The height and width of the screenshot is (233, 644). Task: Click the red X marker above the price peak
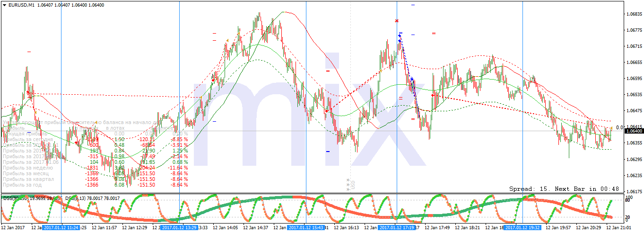click(x=397, y=21)
